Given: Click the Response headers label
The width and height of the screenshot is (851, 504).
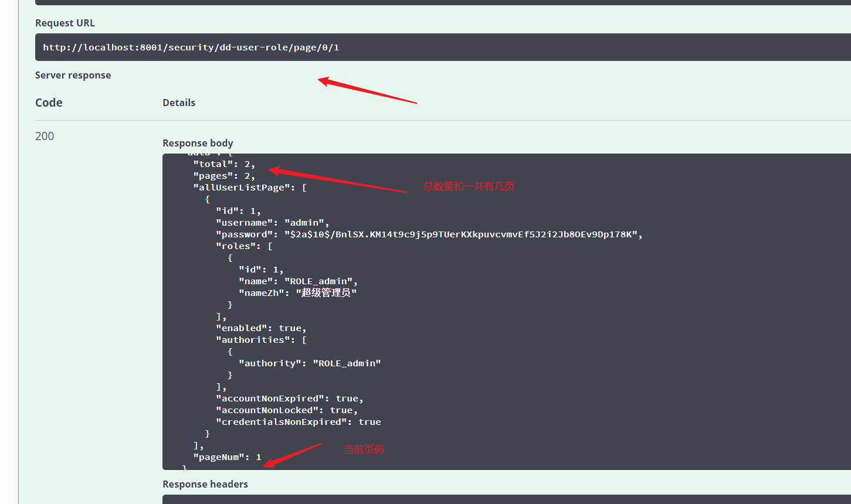Looking at the screenshot, I should point(205,483).
